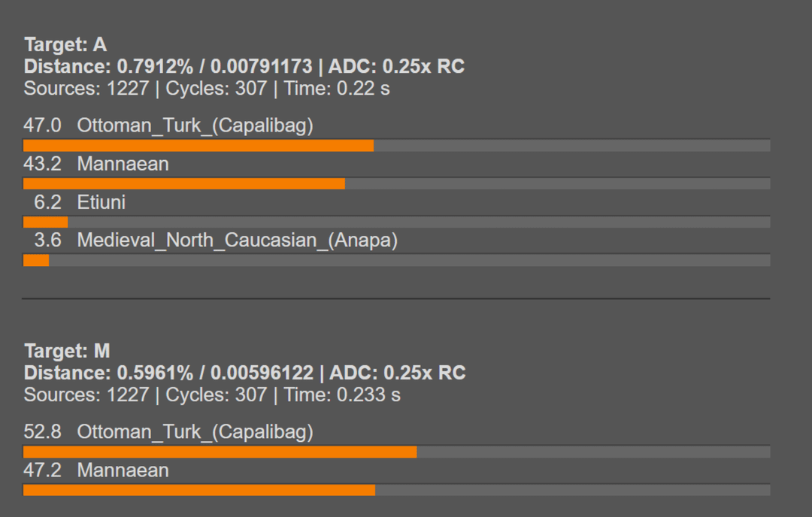Click the 52.8 Ottoman_Turk orange bar
The height and width of the screenshot is (517, 812).
(x=220, y=452)
